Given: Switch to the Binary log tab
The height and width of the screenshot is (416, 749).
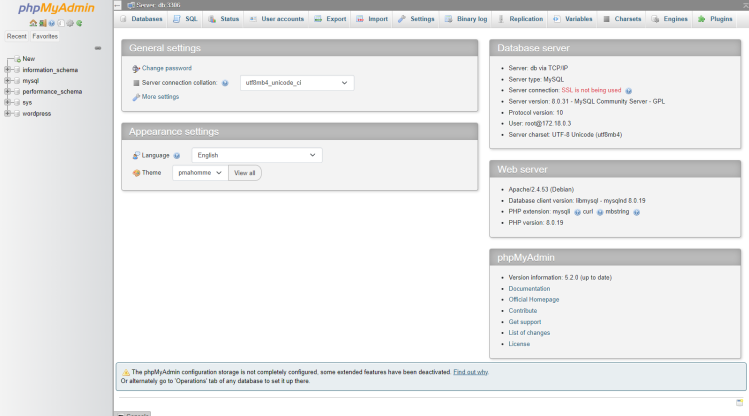Looking at the screenshot, I should coord(466,19).
